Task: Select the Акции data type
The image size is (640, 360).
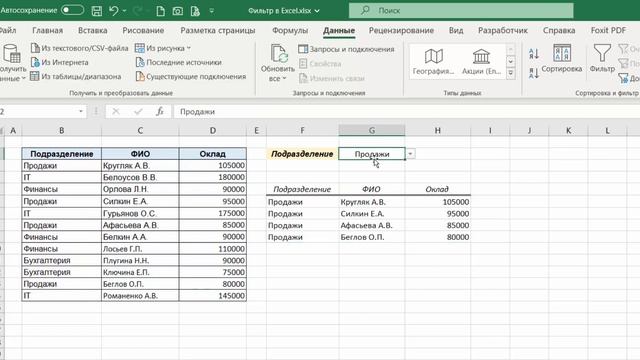Action: [x=481, y=61]
